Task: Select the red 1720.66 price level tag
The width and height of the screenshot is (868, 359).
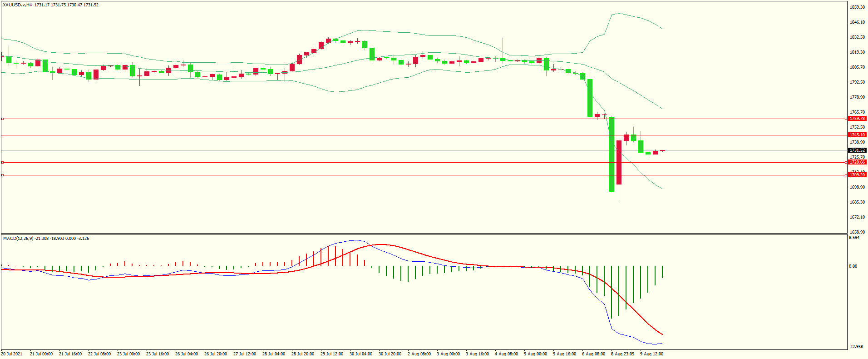Action: (857, 162)
